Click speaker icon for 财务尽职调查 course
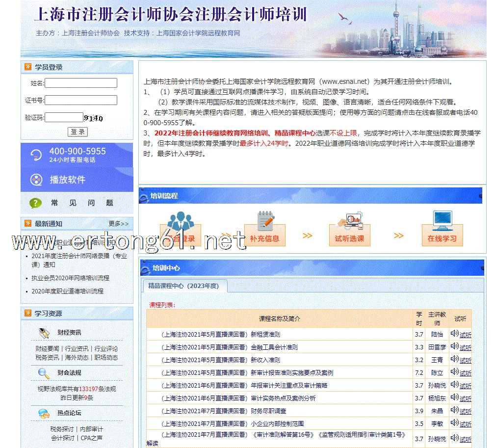 [454, 410]
